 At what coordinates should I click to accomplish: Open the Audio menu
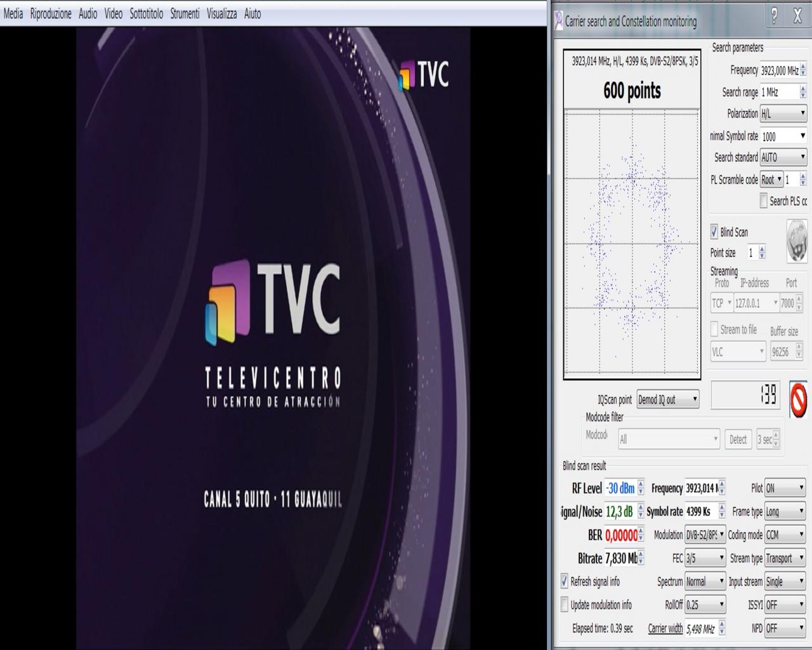[88, 13]
